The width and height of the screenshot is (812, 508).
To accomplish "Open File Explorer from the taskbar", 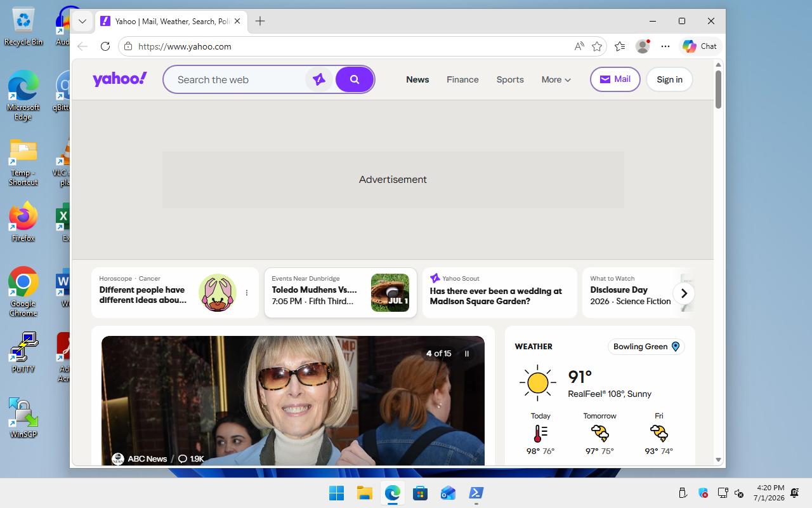I will point(364,493).
